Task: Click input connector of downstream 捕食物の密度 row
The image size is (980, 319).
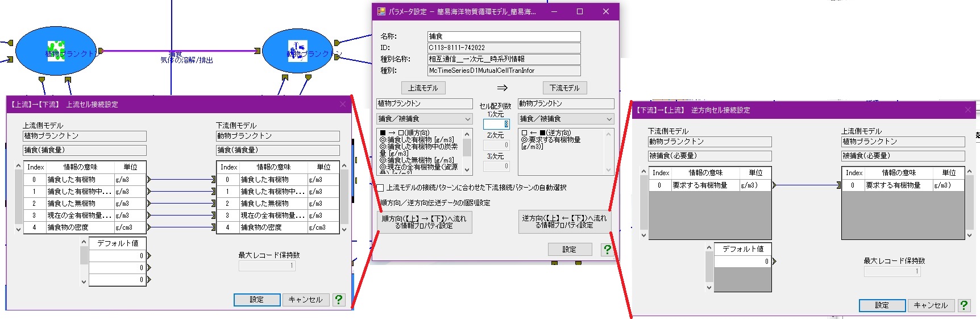Action: click(214, 227)
